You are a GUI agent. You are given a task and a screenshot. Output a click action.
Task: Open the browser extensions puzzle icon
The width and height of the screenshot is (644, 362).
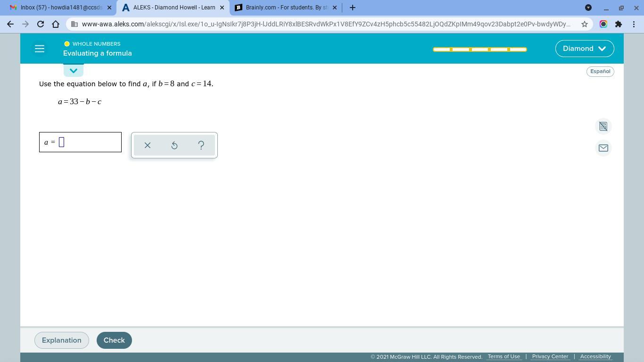619,24
